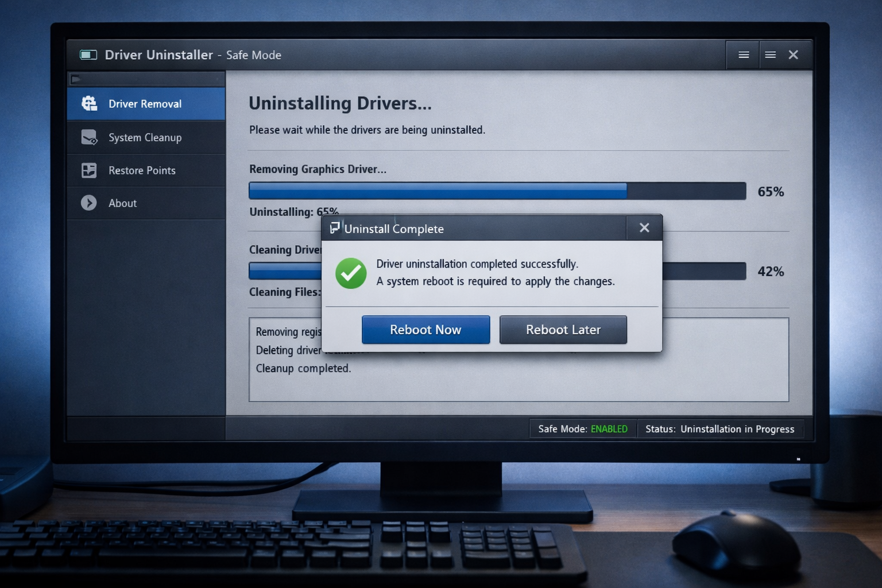The image size is (882, 588).
Task: Click 'Removing Graphics Driver...' label
Action: click(318, 169)
